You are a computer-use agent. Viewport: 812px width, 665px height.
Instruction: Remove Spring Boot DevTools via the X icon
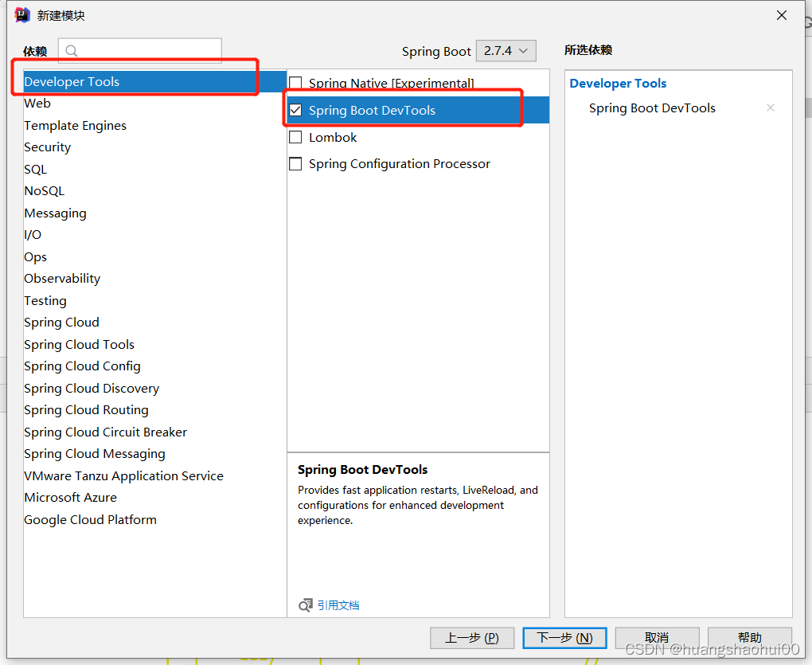click(770, 108)
